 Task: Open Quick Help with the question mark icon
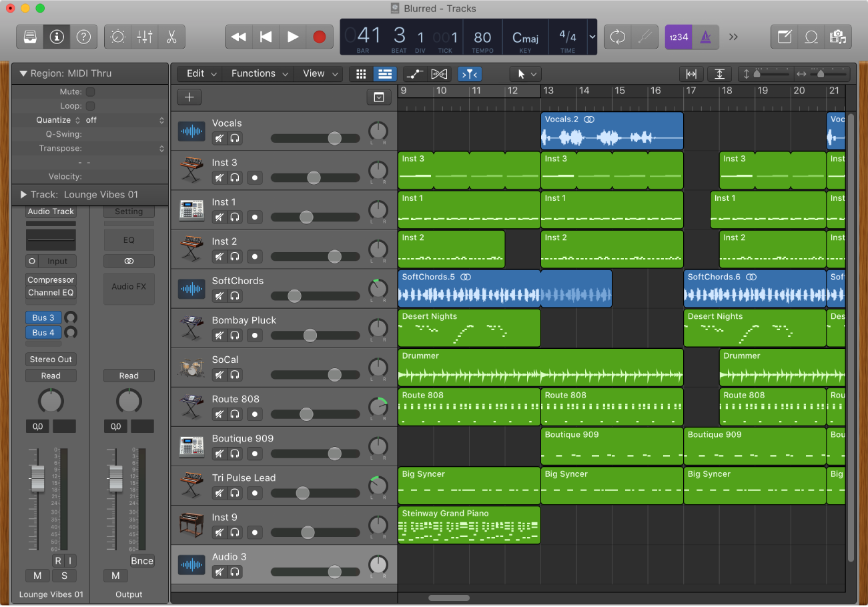point(83,37)
